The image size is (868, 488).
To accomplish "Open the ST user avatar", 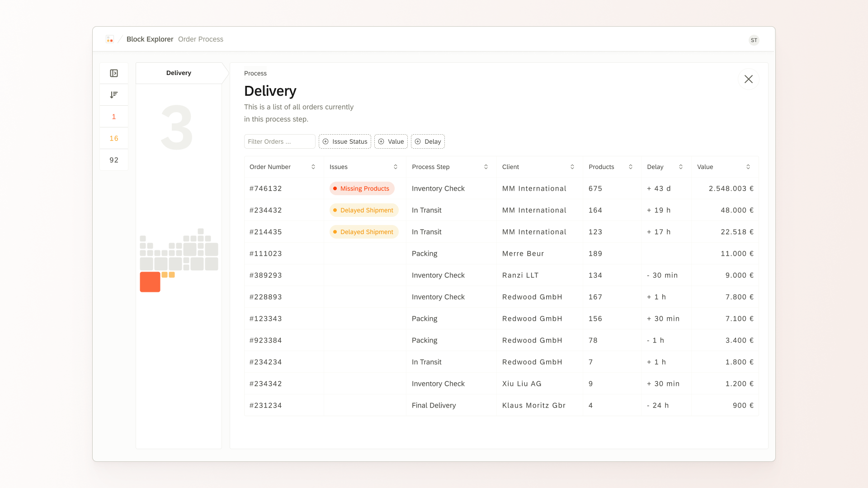I will click(x=754, y=40).
